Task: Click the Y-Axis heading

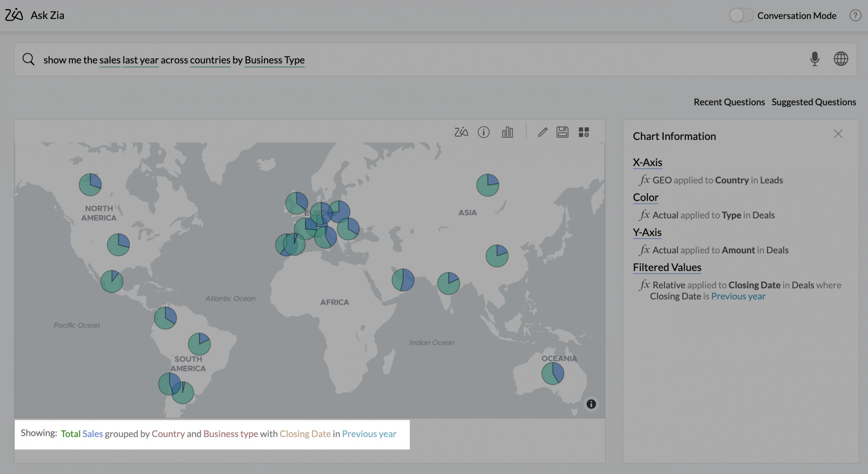Action: 647,232
